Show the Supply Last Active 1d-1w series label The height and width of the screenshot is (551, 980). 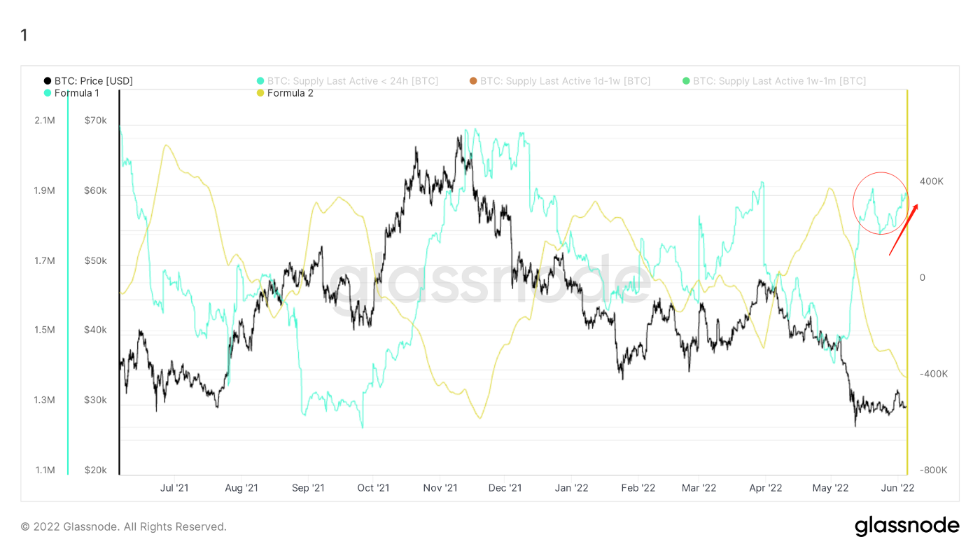[565, 81]
